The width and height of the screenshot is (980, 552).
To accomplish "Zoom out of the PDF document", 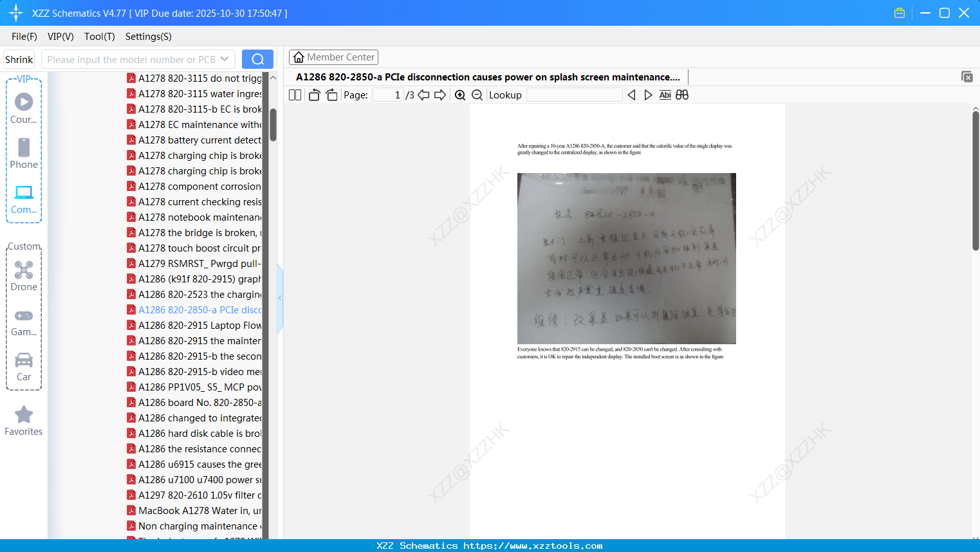I will pos(477,95).
